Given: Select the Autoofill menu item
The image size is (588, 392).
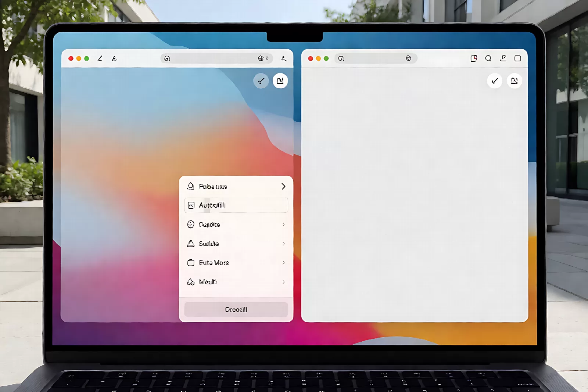Looking at the screenshot, I should pyautogui.click(x=236, y=205).
